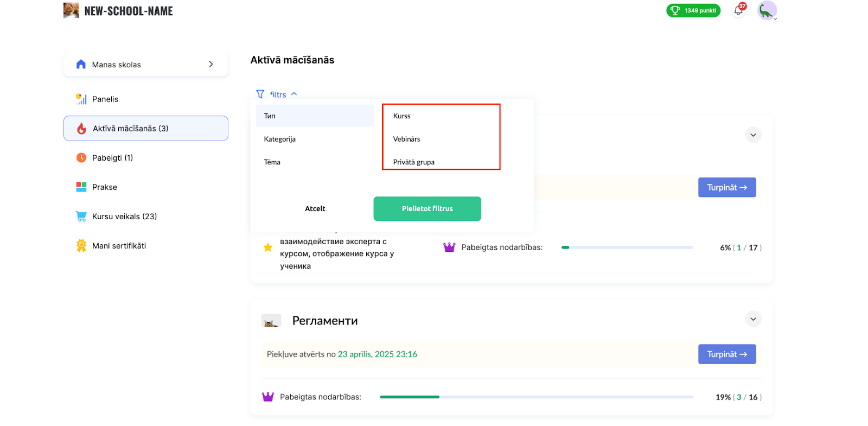868x426 pixels.
Task: Select the Vebinārs filter option
Action: point(407,139)
